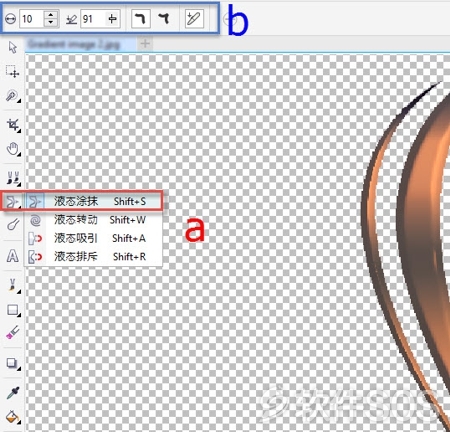Increase nib size with up arrow
The width and height of the screenshot is (450, 432).
pyautogui.click(x=51, y=15)
